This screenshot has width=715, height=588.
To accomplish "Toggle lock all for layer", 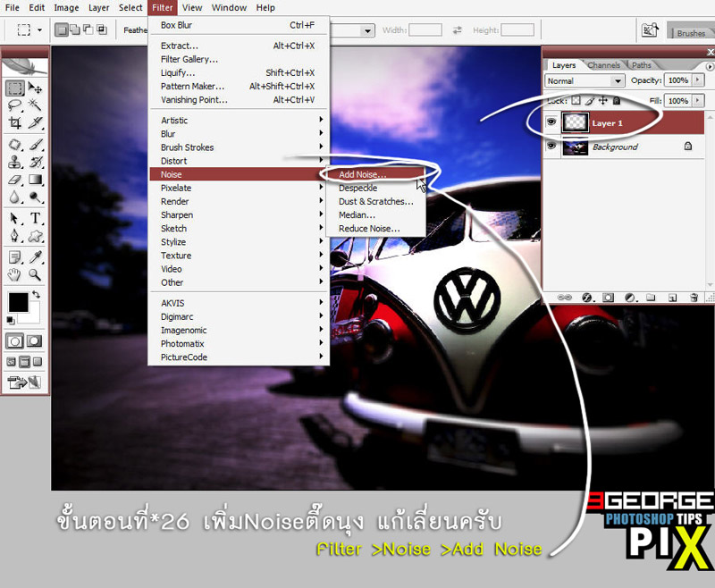I will [617, 100].
